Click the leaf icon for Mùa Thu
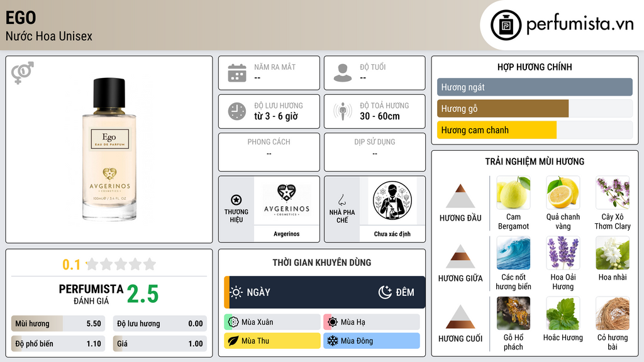The height and width of the screenshot is (362, 644). pos(233,341)
